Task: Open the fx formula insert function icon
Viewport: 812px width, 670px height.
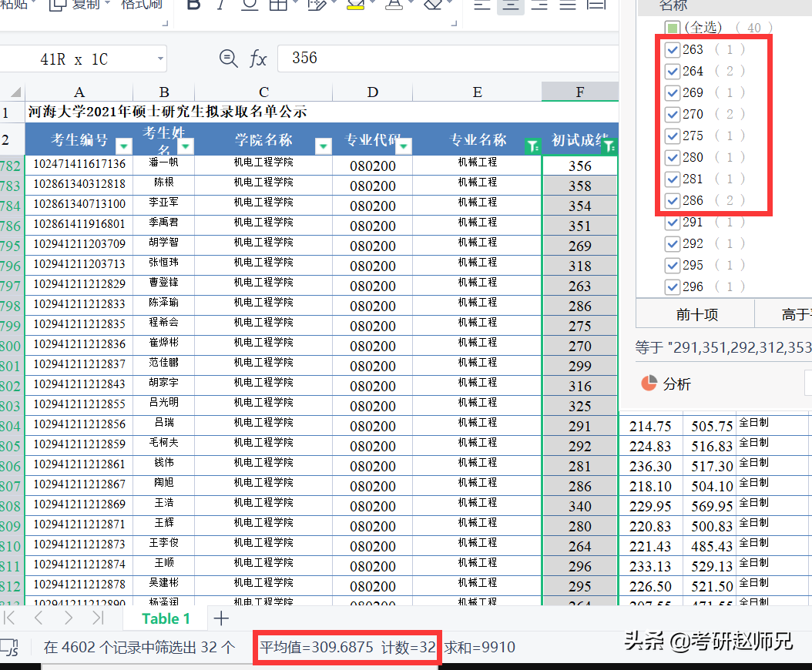Action: (258, 59)
